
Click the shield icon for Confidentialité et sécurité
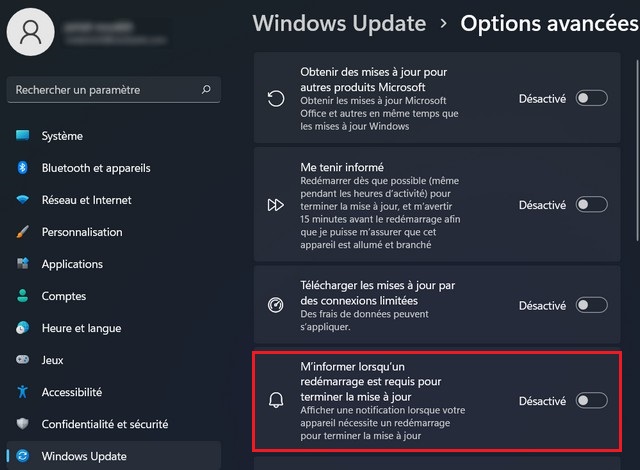point(22,424)
